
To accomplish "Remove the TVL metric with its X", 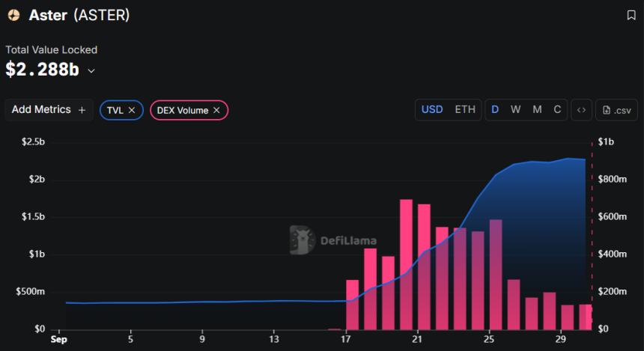I will pos(132,110).
